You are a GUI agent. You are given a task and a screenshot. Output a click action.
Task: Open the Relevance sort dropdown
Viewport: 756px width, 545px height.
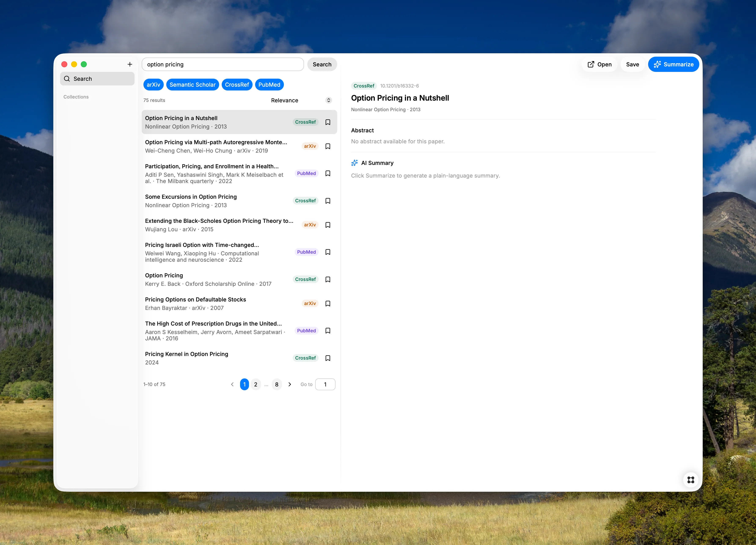click(x=301, y=100)
